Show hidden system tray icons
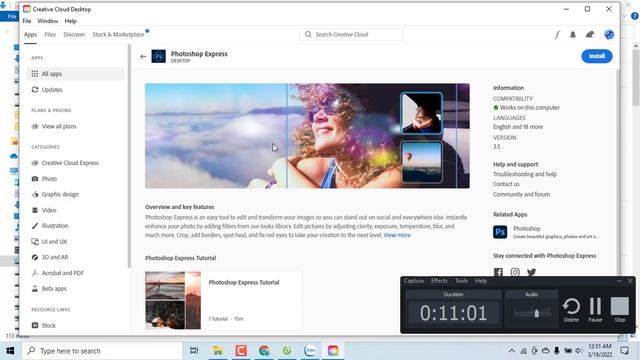The image size is (640, 360). click(x=511, y=351)
